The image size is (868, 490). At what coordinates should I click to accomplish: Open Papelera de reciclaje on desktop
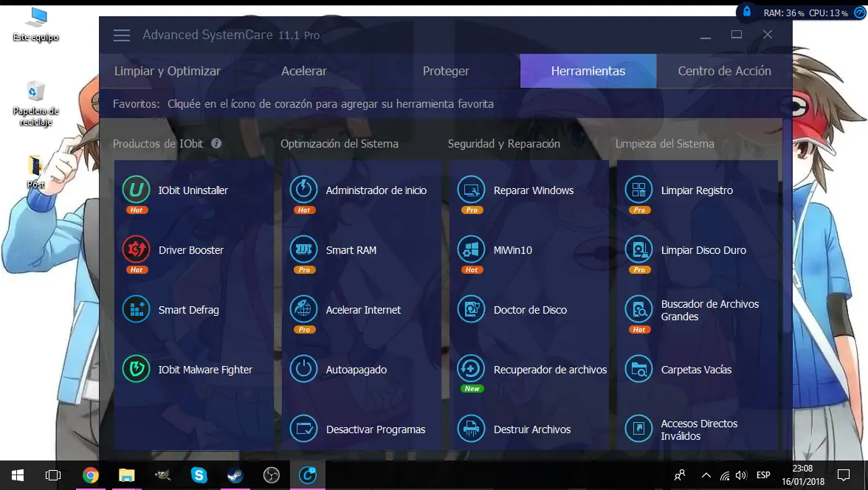36,103
